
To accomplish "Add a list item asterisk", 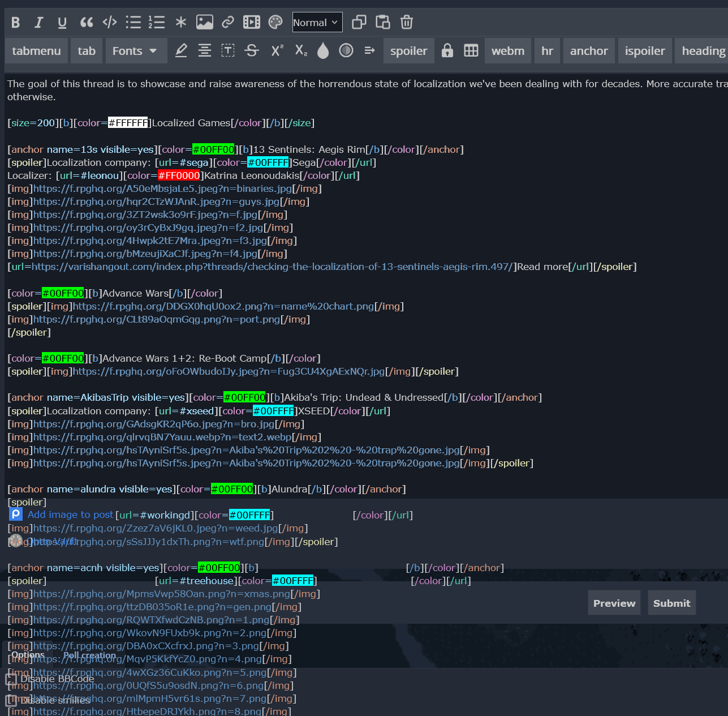I will pos(181,23).
